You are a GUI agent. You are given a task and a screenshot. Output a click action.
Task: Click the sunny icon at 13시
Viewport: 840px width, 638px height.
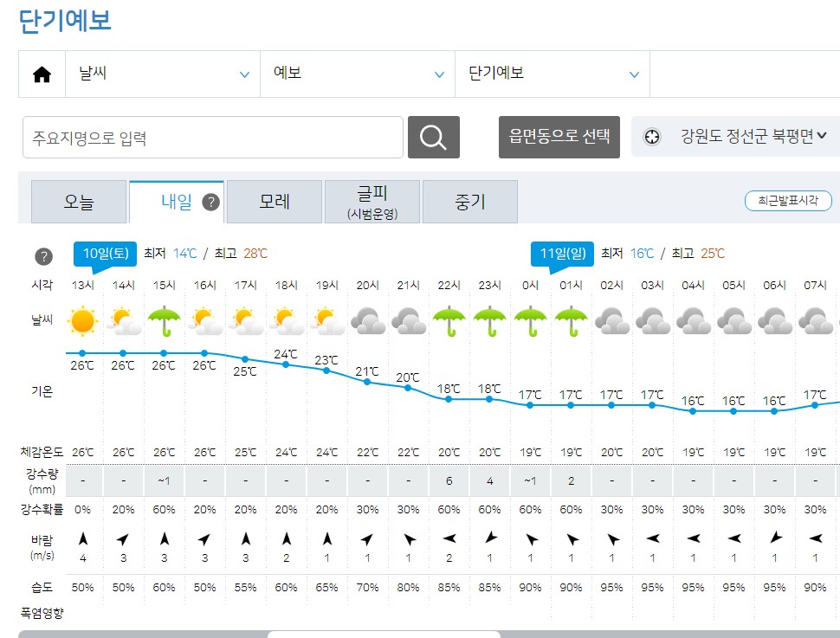tap(82, 322)
